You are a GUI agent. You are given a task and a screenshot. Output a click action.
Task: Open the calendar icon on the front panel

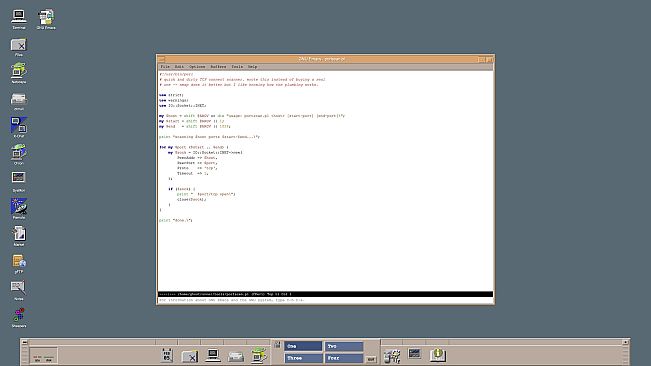click(x=167, y=355)
